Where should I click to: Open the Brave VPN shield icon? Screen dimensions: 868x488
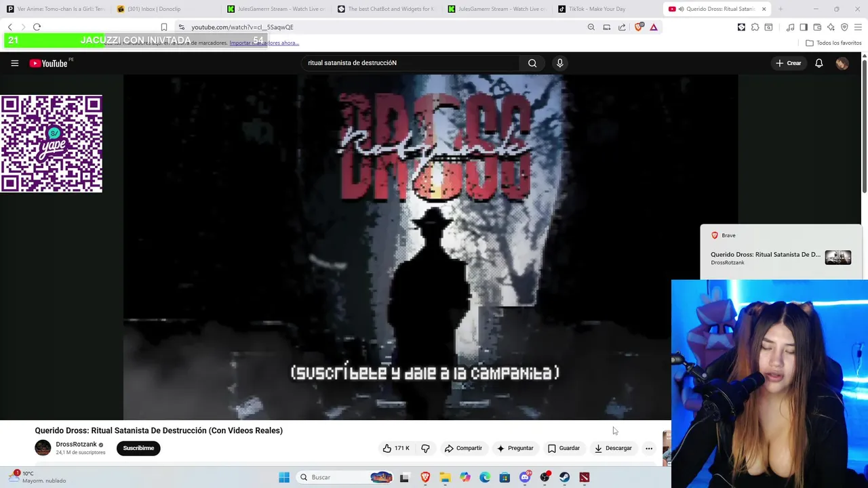844,27
